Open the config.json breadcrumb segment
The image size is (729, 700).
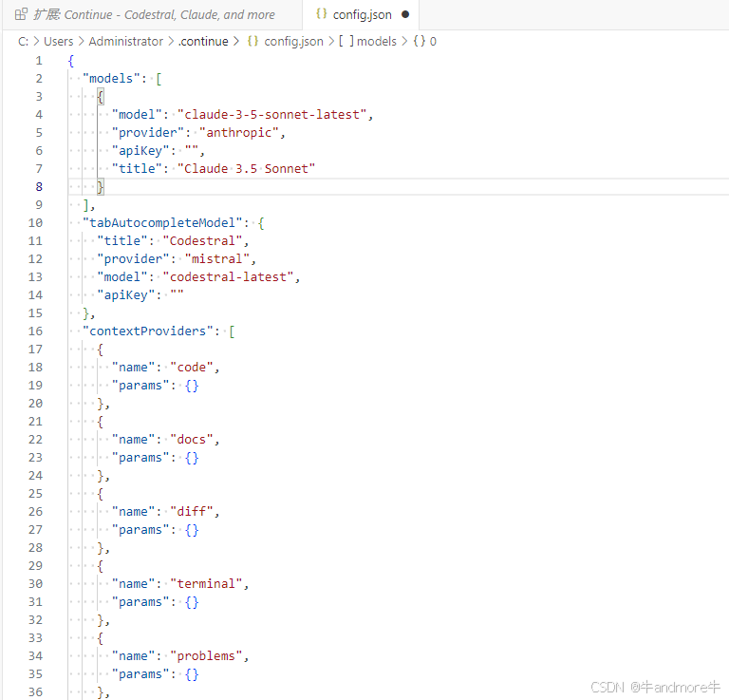294,42
